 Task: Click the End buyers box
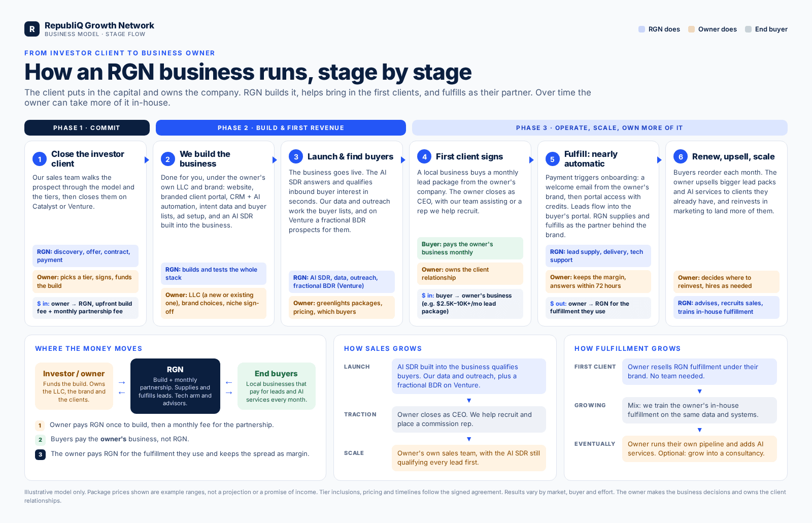277,386
